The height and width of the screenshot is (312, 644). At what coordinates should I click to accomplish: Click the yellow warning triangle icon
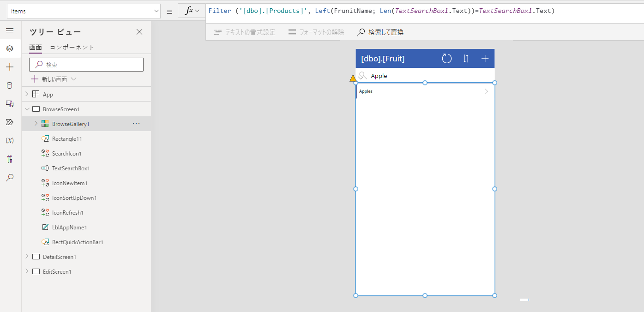(x=353, y=78)
